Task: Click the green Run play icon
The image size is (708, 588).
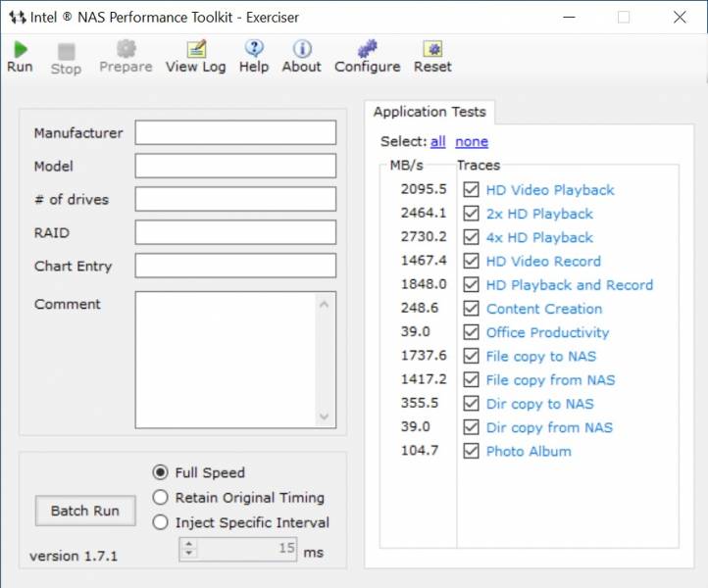Action: [21, 49]
